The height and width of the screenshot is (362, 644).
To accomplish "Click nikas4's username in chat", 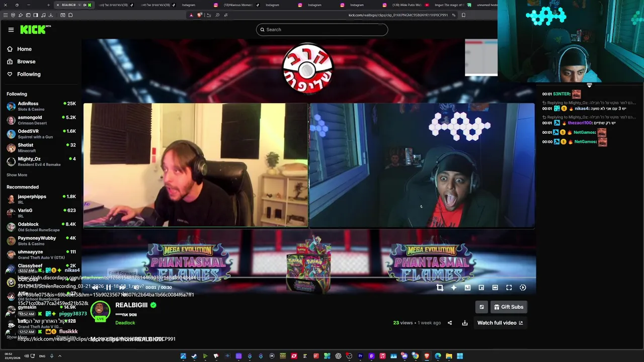I will tap(581, 109).
